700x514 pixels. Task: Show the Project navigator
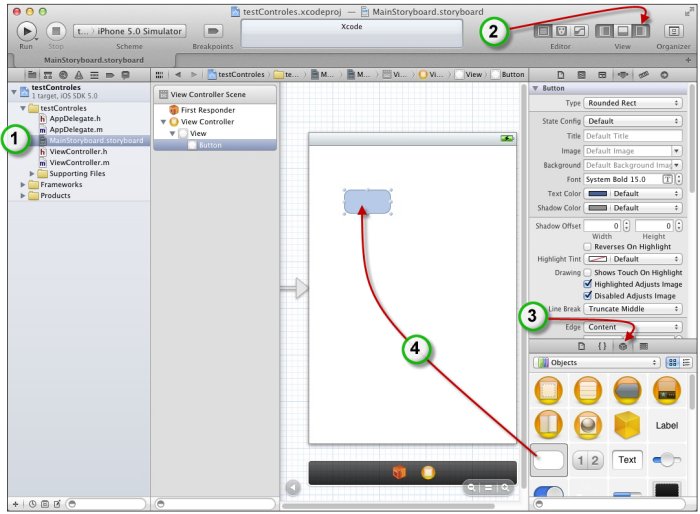point(32,75)
